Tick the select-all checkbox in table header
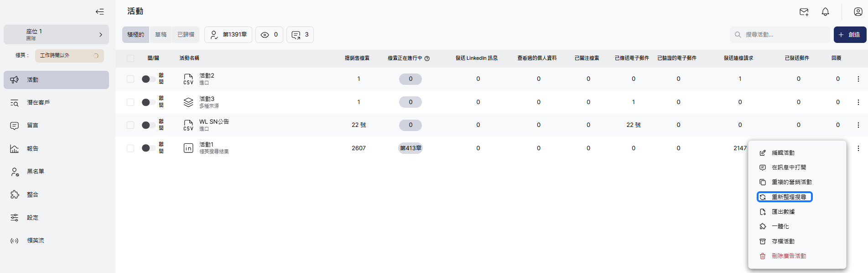868x273 pixels. (130, 58)
